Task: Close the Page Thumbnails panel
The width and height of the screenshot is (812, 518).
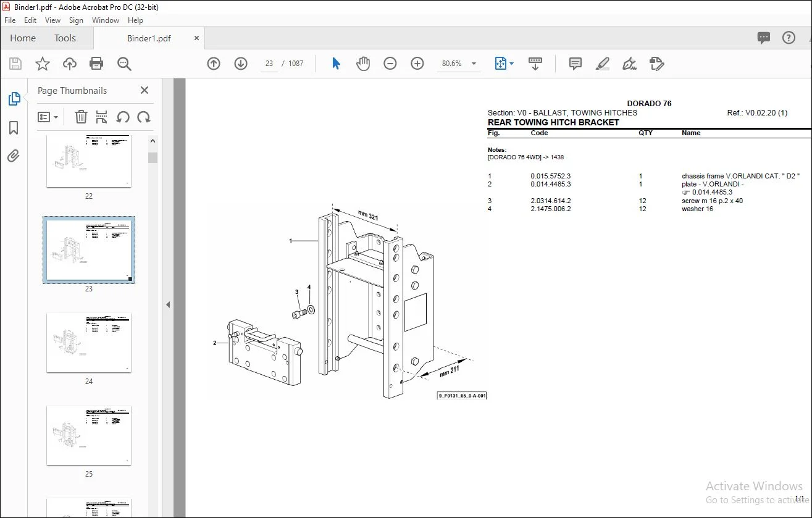Action: click(144, 90)
